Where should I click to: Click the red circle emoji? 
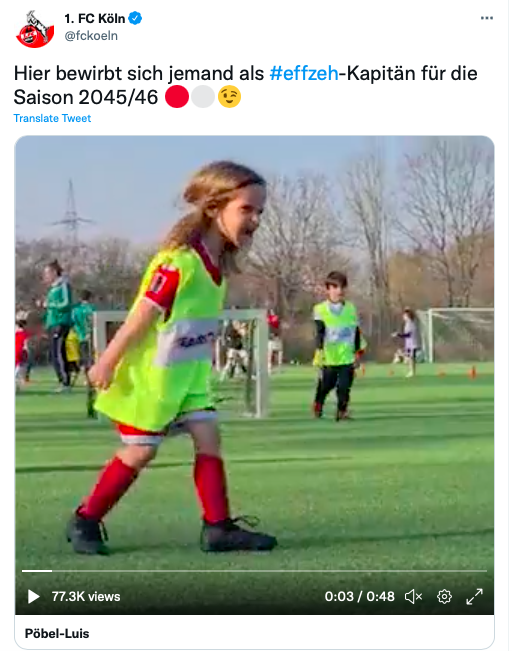[177, 97]
